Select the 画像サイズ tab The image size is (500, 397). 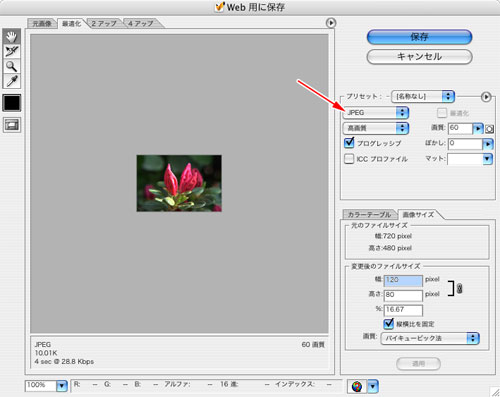418,214
